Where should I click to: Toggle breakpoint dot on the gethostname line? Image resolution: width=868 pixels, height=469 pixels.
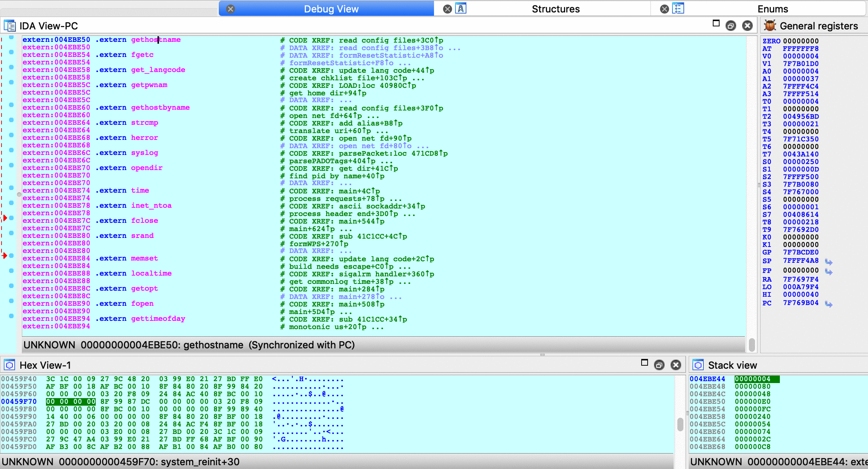(11, 37)
